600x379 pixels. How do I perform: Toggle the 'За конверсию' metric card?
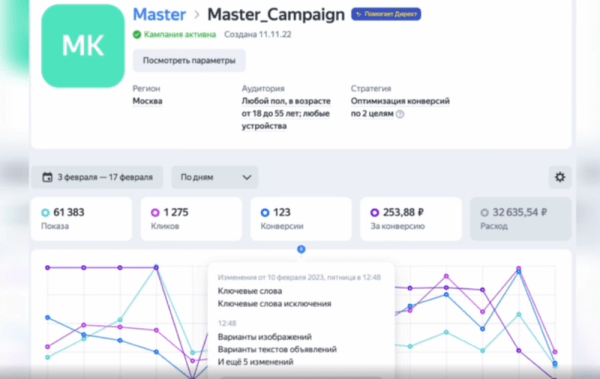pos(411,219)
